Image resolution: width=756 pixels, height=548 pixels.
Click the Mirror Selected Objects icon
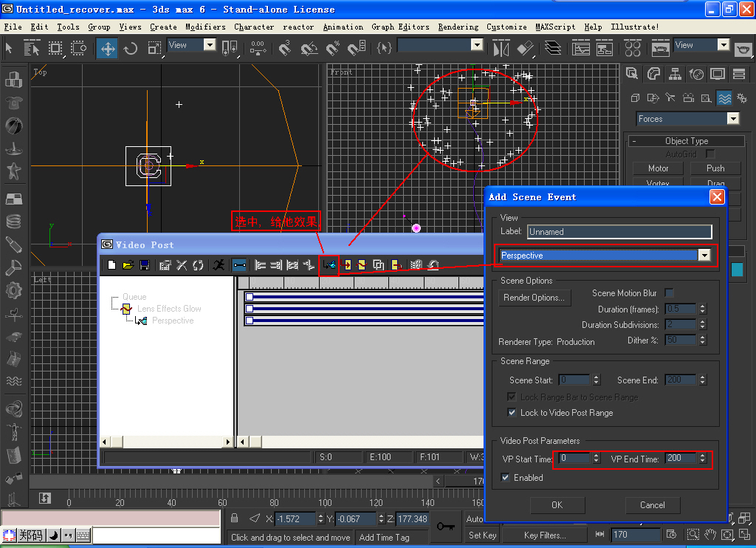pyautogui.click(x=501, y=48)
